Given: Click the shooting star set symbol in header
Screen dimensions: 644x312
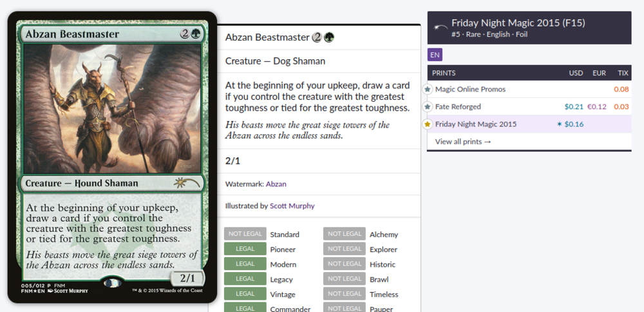Looking at the screenshot, I should (x=440, y=28).
